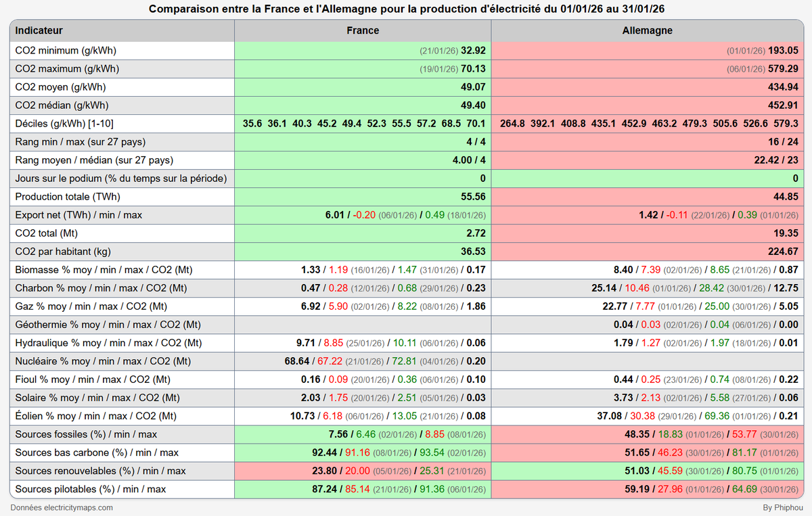Click France CO2 médian value 49.40
Viewport: 812px width, 516px height.
474,105
